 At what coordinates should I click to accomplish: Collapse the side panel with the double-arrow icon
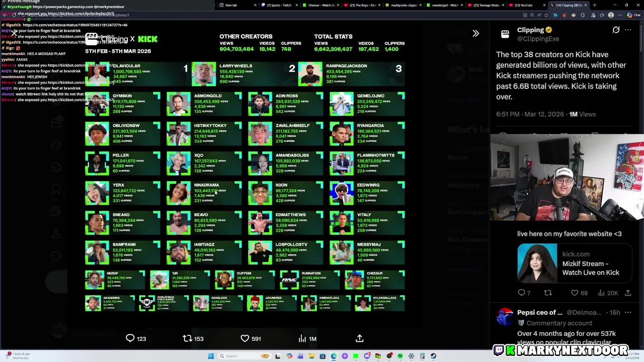[475, 33]
